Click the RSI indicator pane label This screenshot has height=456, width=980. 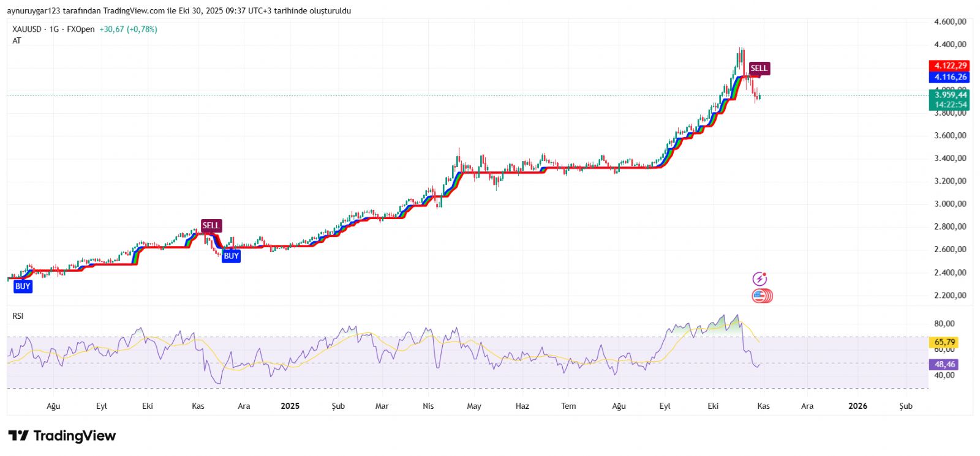(18, 316)
